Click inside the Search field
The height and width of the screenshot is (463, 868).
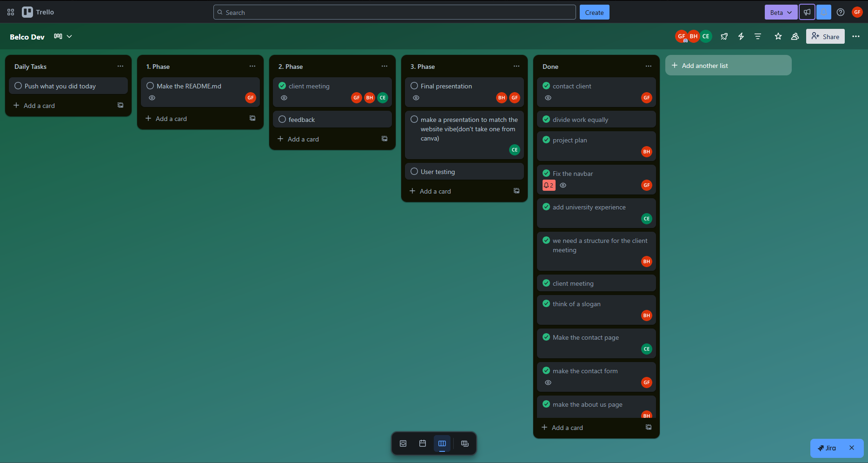[394, 12]
